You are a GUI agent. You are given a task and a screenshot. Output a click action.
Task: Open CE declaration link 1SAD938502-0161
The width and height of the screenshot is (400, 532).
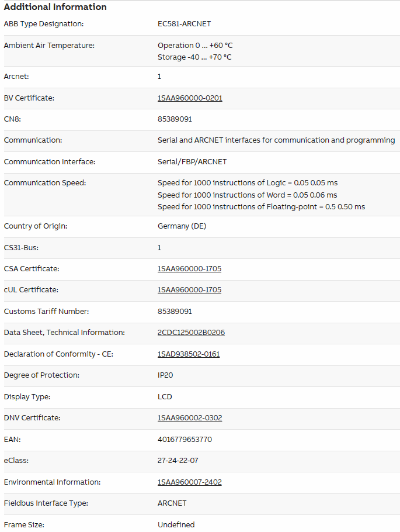click(189, 354)
